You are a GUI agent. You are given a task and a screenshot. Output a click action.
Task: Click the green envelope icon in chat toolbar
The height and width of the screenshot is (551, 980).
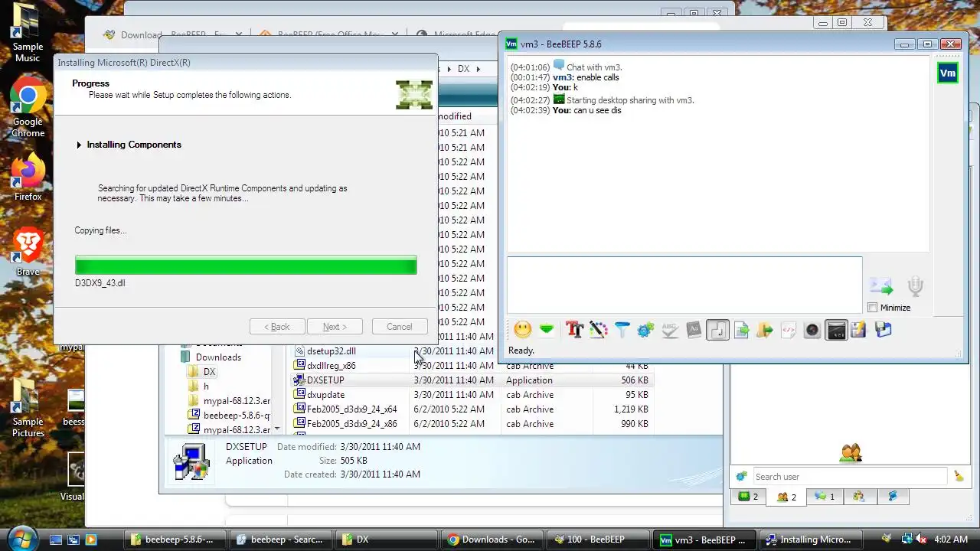pos(547,330)
